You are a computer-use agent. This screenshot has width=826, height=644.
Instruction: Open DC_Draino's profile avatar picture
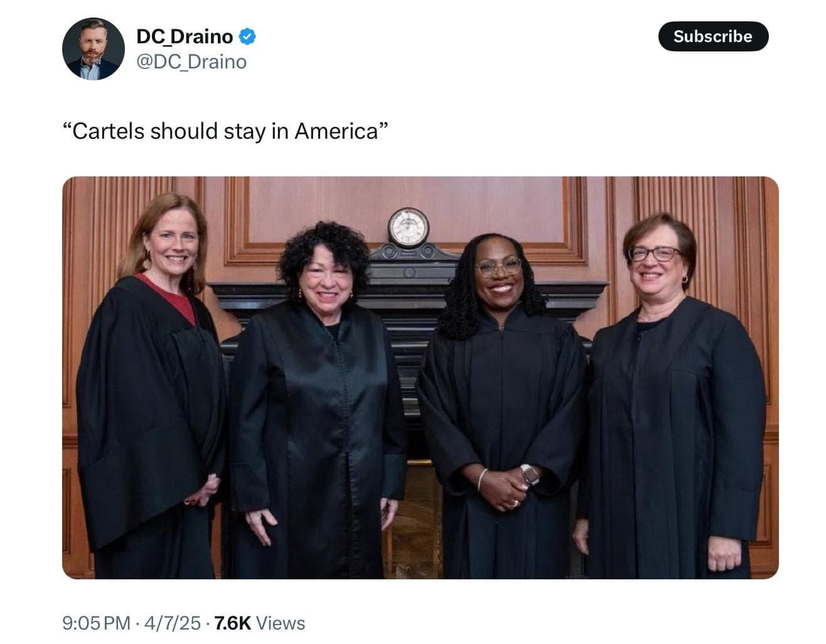[x=94, y=49]
